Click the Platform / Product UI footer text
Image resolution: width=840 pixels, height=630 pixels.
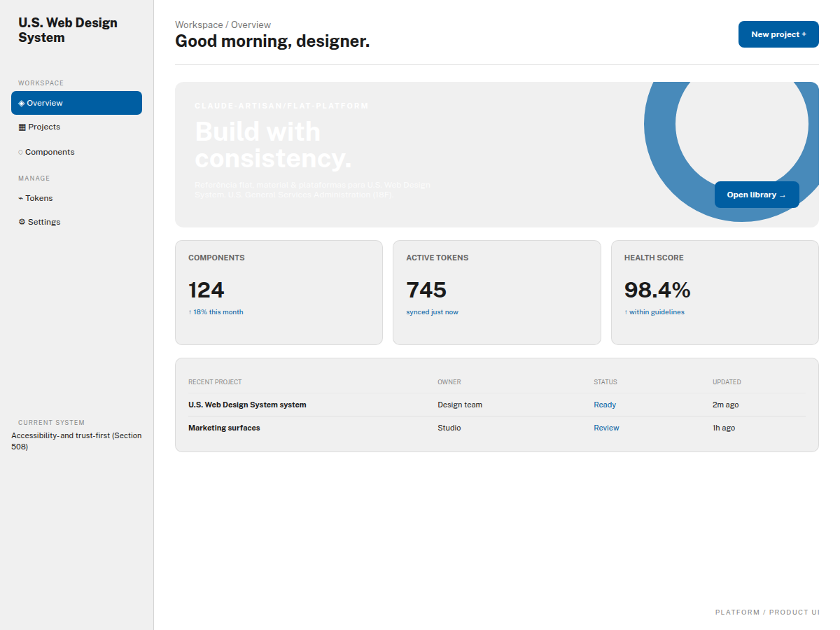(x=767, y=612)
